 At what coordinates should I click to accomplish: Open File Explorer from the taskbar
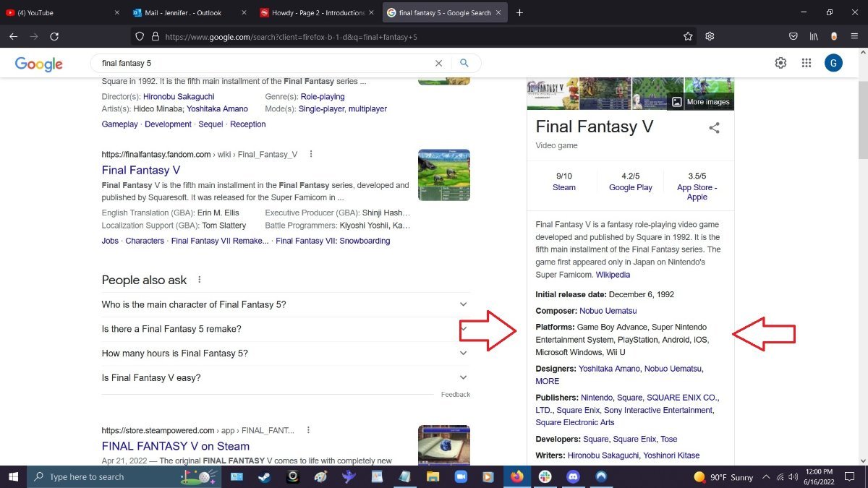433,476
